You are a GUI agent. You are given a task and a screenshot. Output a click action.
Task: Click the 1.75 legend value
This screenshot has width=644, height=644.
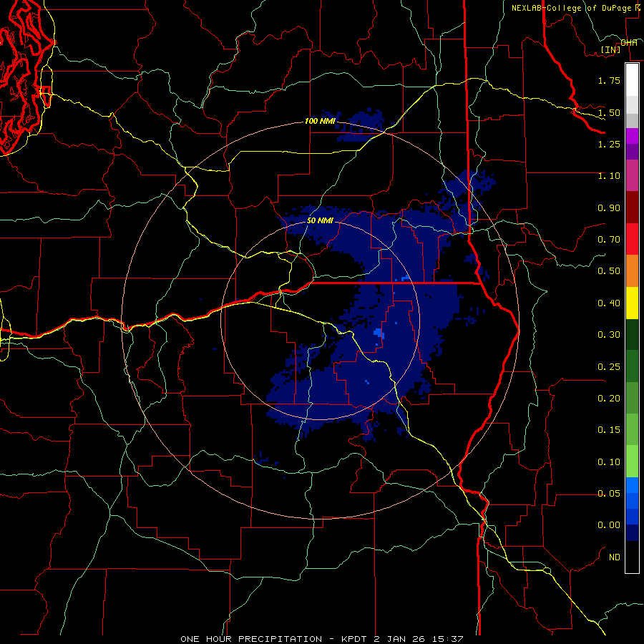click(609, 80)
